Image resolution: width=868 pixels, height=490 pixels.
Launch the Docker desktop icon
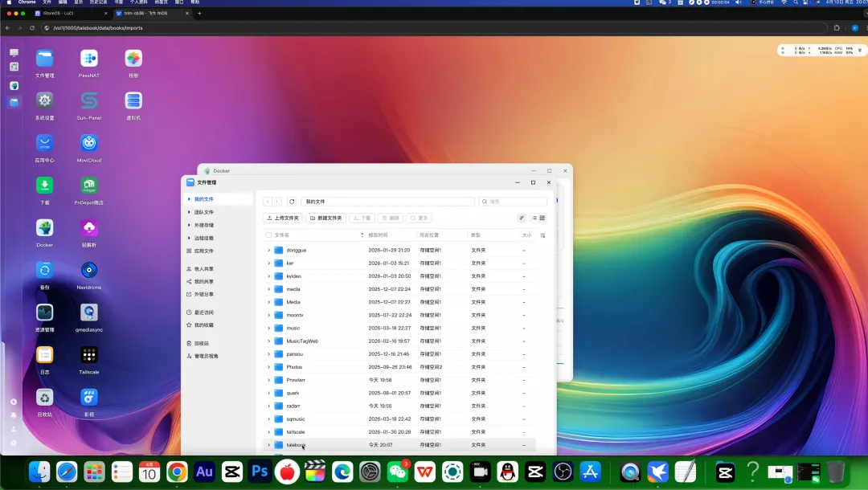pos(45,228)
